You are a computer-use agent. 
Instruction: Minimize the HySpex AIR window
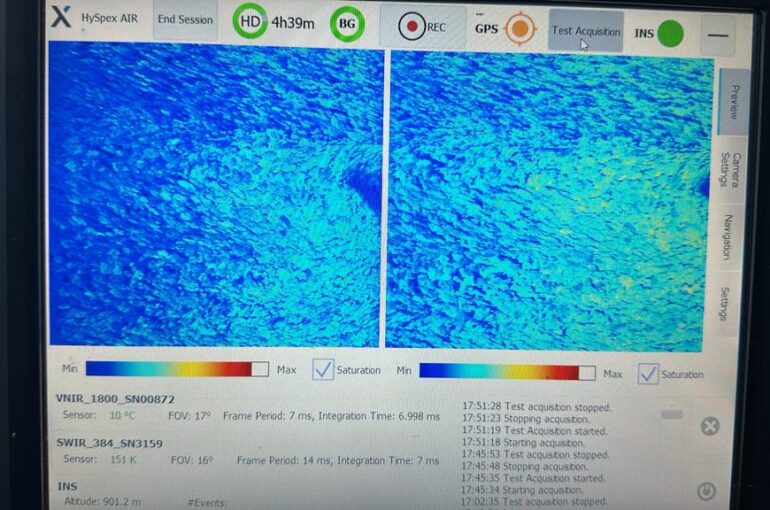717,35
